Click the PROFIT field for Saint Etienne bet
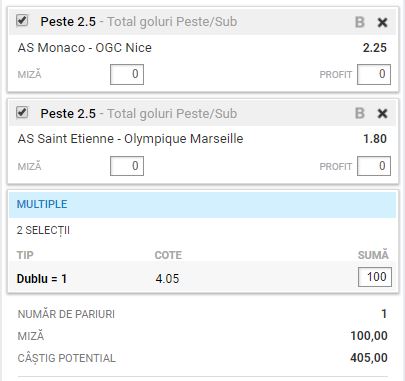Image resolution: width=405 pixels, height=381 pixels. [374, 166]
